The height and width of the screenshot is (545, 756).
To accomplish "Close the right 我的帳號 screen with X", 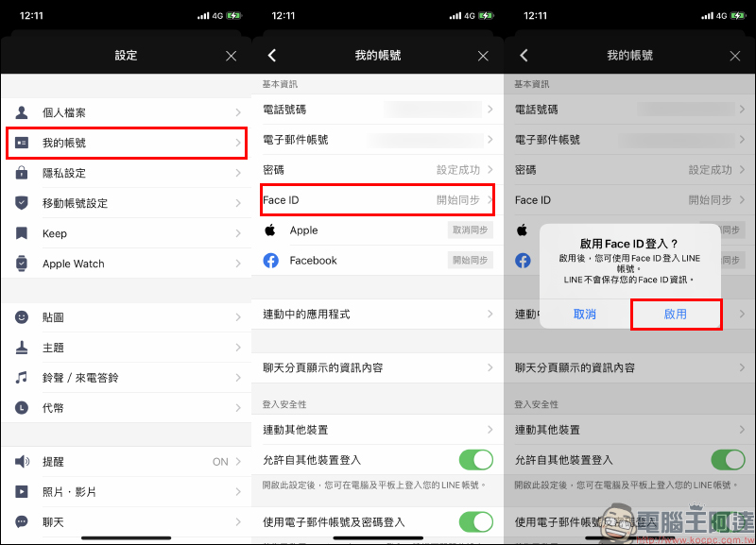I will (x=735, y=56).
